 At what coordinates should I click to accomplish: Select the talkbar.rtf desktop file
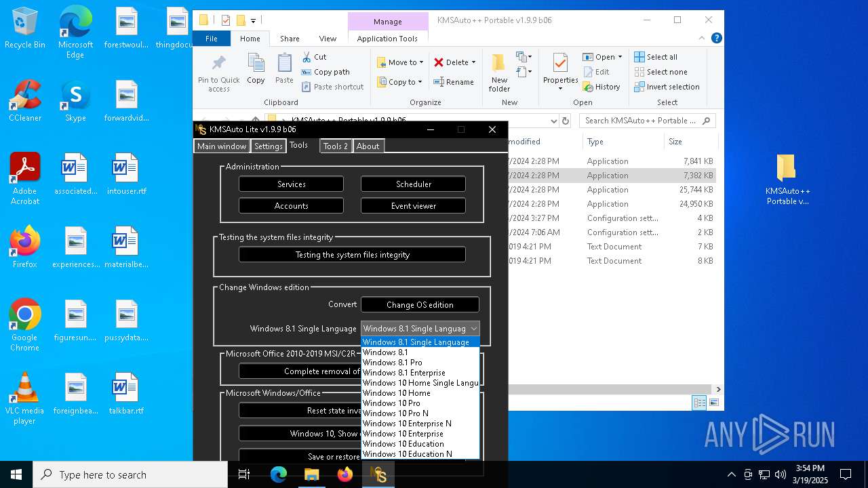point(126,394)
